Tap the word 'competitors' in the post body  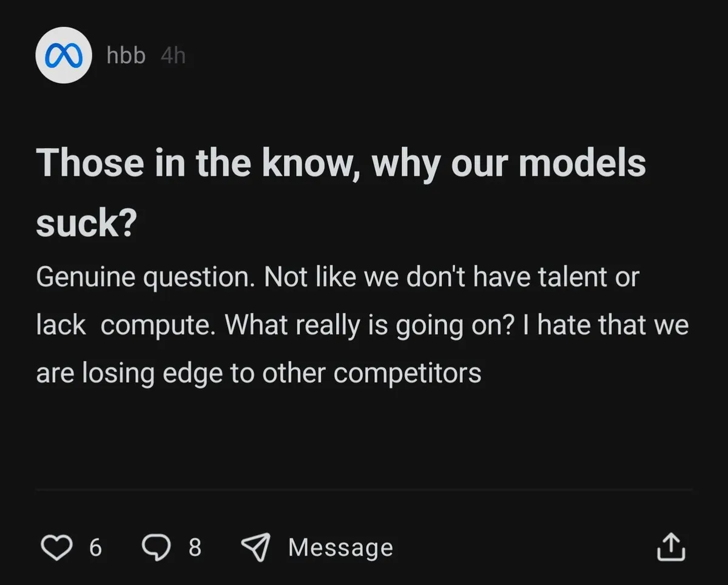408,373
